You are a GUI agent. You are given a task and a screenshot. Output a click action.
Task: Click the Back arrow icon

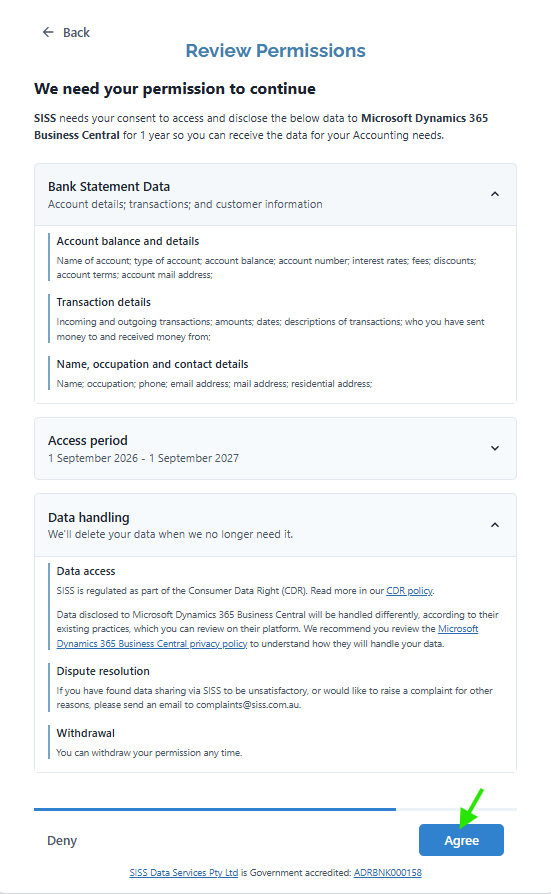tap(48, 32)
